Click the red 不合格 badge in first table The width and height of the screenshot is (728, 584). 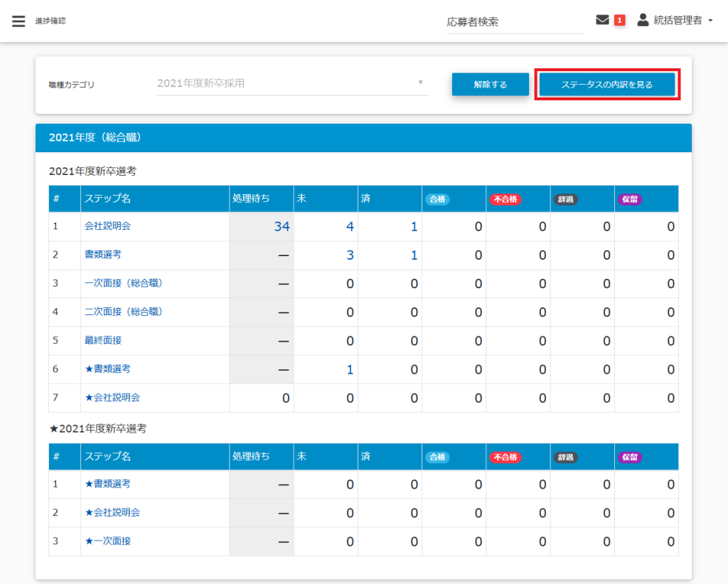click(x=505, y=199)
